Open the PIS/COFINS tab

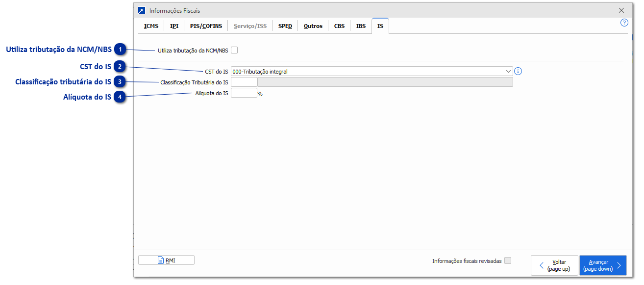(x=206, y=26)
